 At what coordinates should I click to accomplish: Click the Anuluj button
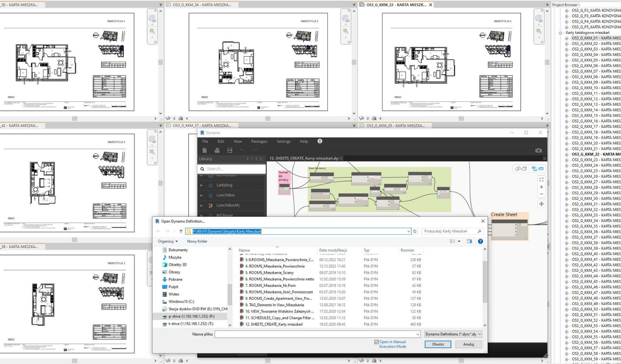468,344
